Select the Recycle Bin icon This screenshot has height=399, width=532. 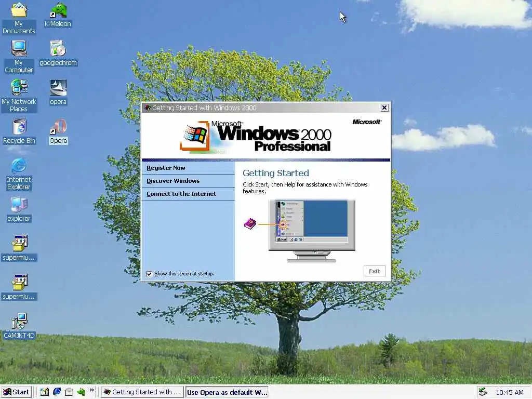point(19,131)
